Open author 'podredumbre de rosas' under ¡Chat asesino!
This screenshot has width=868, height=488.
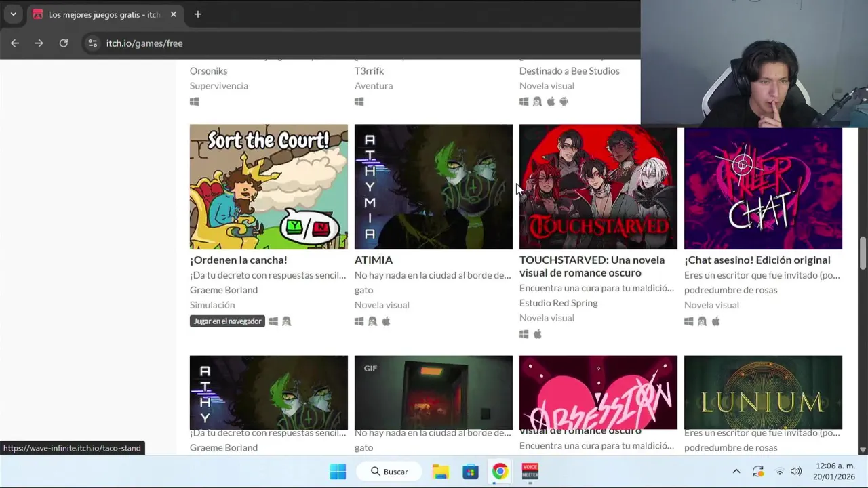pos(731,290)
